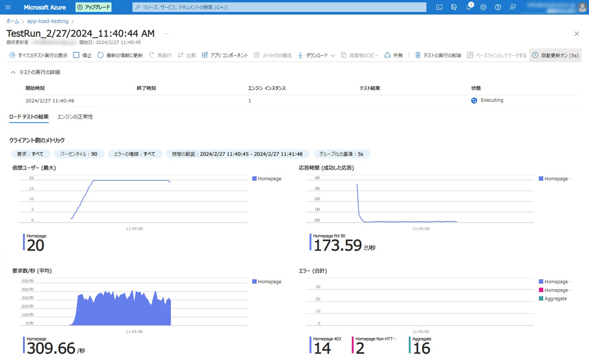
Task: Click the 比較 compare button
Action: click(187, 55)
